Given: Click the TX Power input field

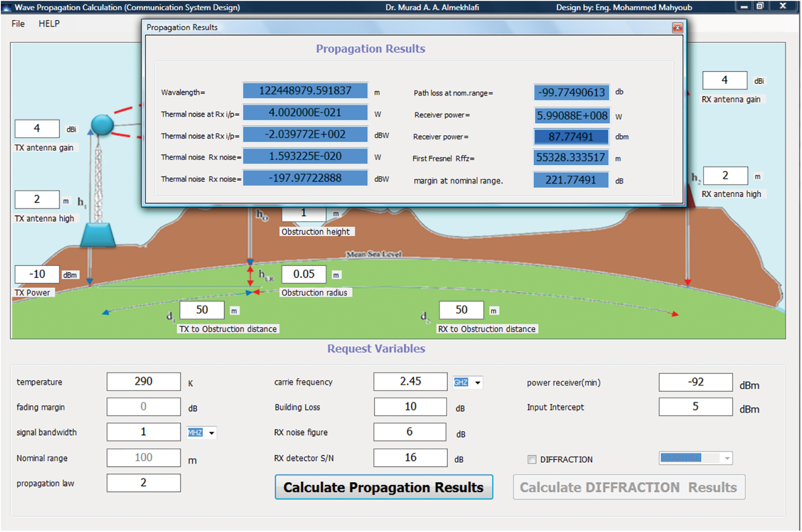Looking at the screenshot, I should [x=37, y=274].
